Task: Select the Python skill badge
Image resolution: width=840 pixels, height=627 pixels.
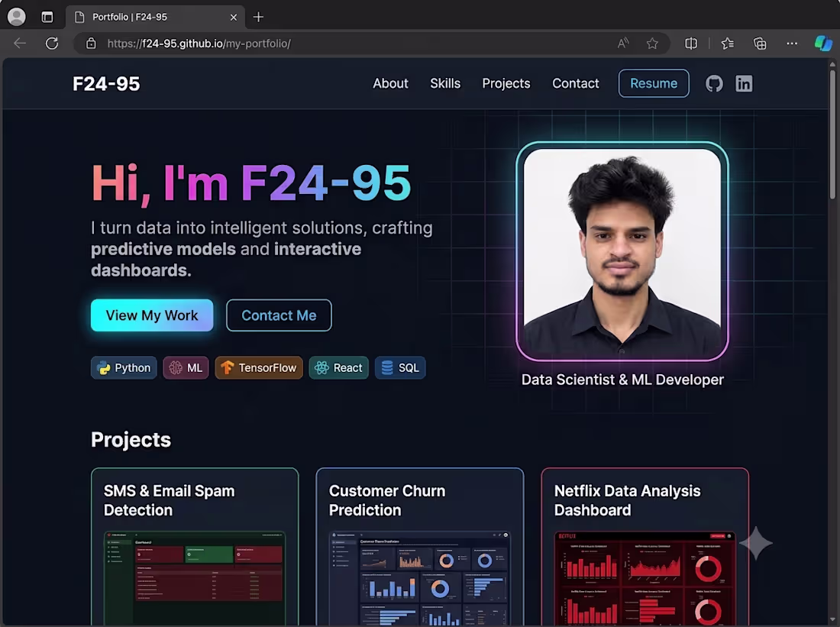Action: click(x=124, y=367)
